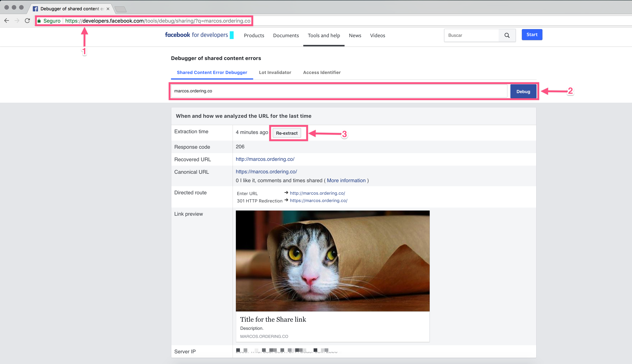Switch to the Access Identifier tab
632x364 pixels.
[x=322, y=73]
